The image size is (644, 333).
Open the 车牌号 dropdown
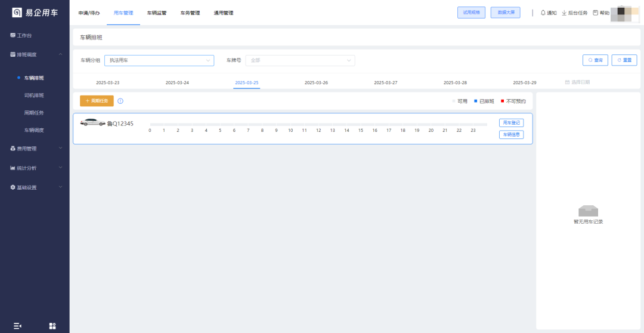300,60
